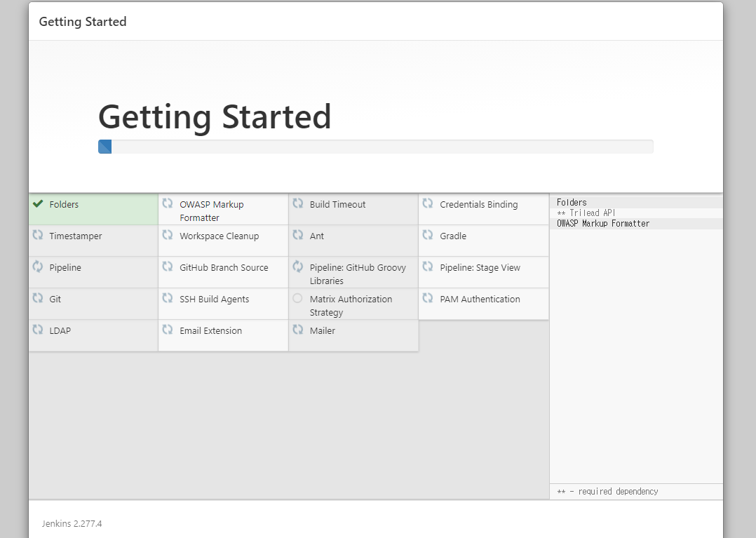Viewport: 756px width, 538px height.
Task: Click the pending icon next to Email Extension
Action: (168, 330)
